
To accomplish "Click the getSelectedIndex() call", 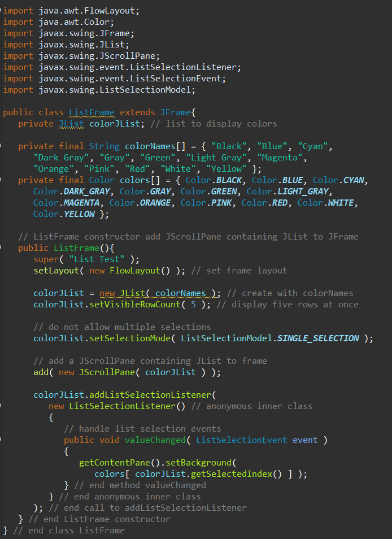I will (236, 475).
